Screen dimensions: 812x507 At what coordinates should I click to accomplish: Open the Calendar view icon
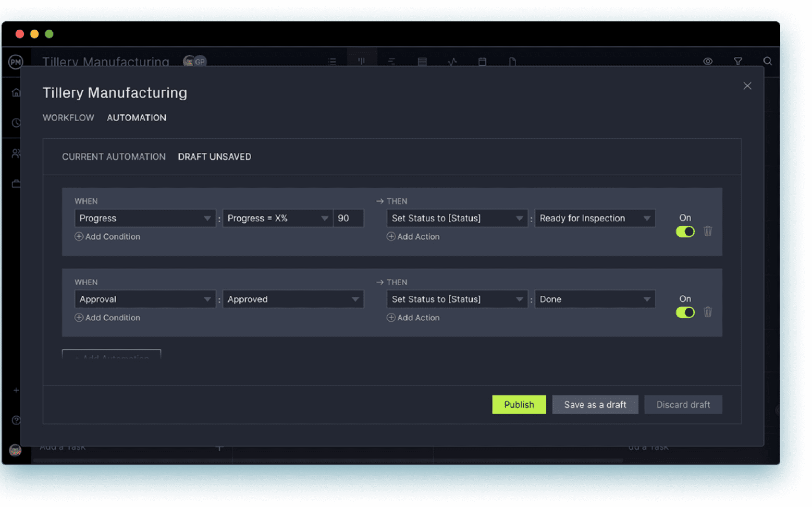[x=482, y=61]
